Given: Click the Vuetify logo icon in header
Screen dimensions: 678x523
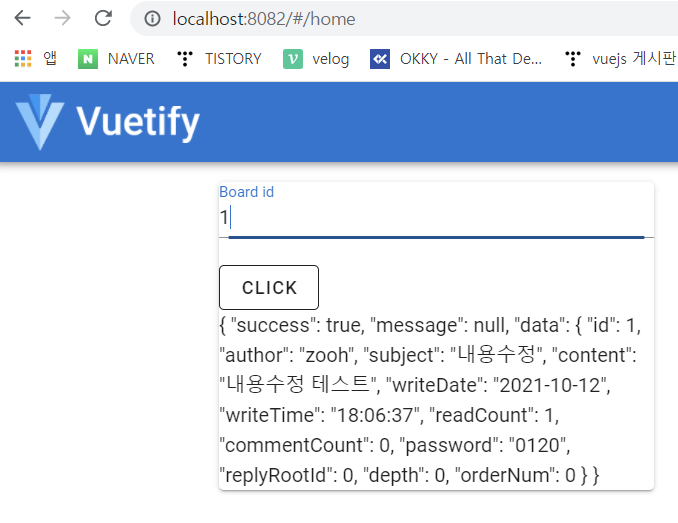Looking at the screenshot, I should click(40, 121).
